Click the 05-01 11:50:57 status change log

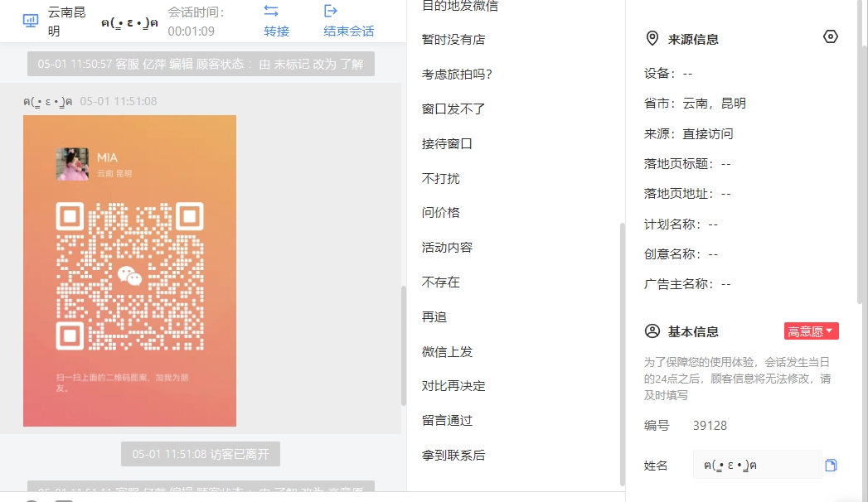(x=201, y=64)
